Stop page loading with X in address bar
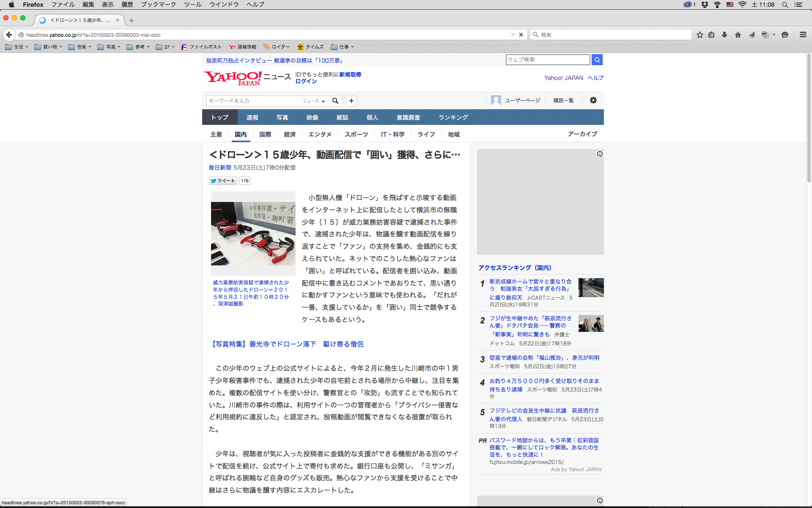The image size is (812, 508). click(521, 35)
